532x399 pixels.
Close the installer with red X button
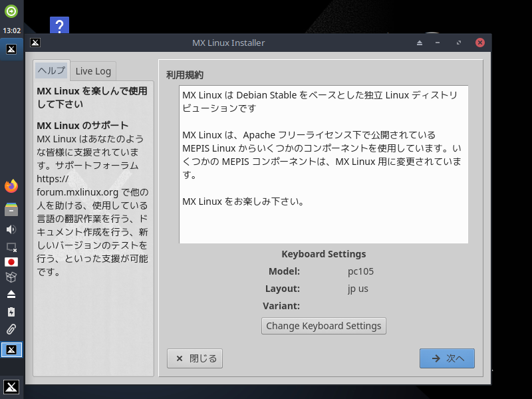pos(479,43)
